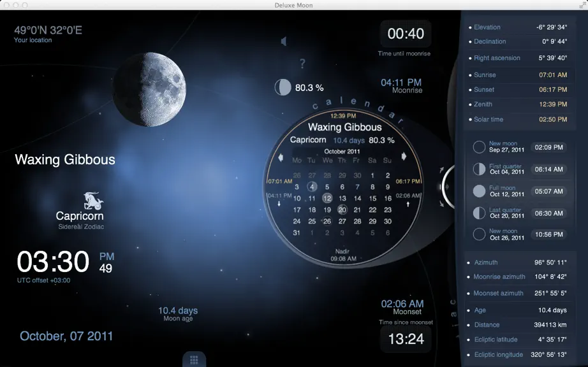
Task: Open the grid menu icon at bottom
Action: 194,360
